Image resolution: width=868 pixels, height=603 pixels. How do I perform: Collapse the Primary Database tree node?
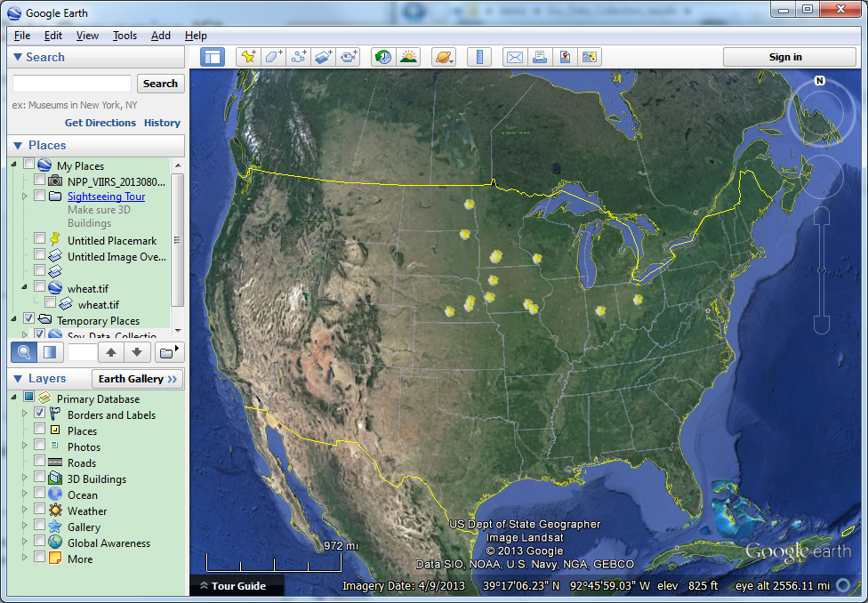(x=14, y=398)
